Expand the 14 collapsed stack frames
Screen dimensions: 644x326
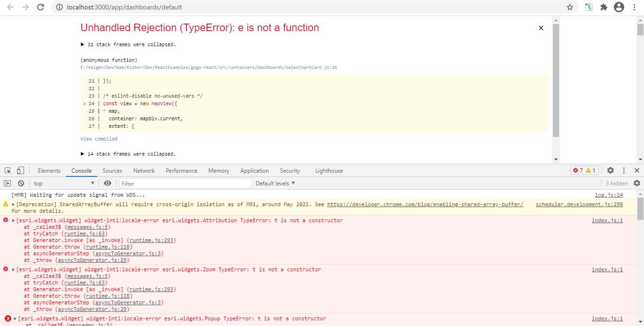[128, 154]
